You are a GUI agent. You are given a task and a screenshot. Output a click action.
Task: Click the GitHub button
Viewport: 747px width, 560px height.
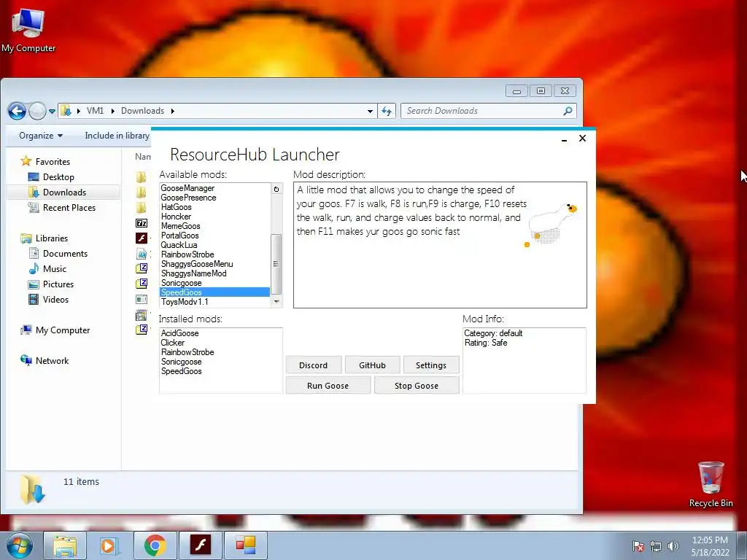(x=372, y=365)
